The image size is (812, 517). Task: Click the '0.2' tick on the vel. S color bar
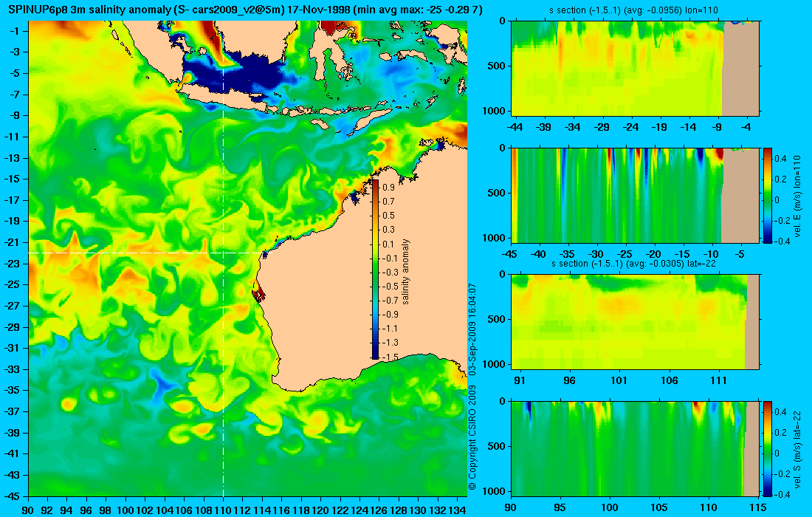[780, 432]
